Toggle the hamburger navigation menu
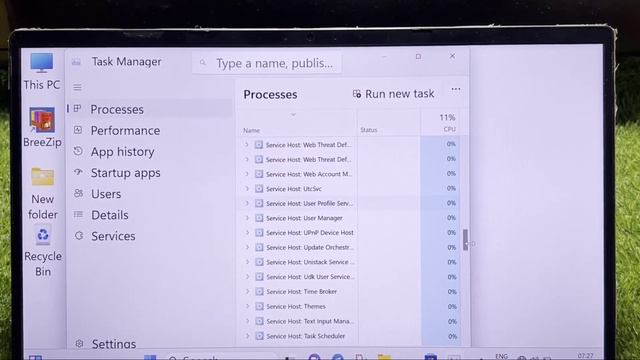Viewport: 640px width, 360px height. click(x=78, y=87)
